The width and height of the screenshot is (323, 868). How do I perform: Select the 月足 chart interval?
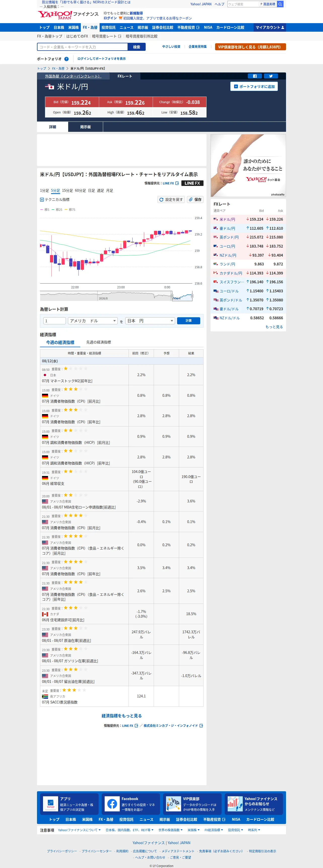point(109,191)
